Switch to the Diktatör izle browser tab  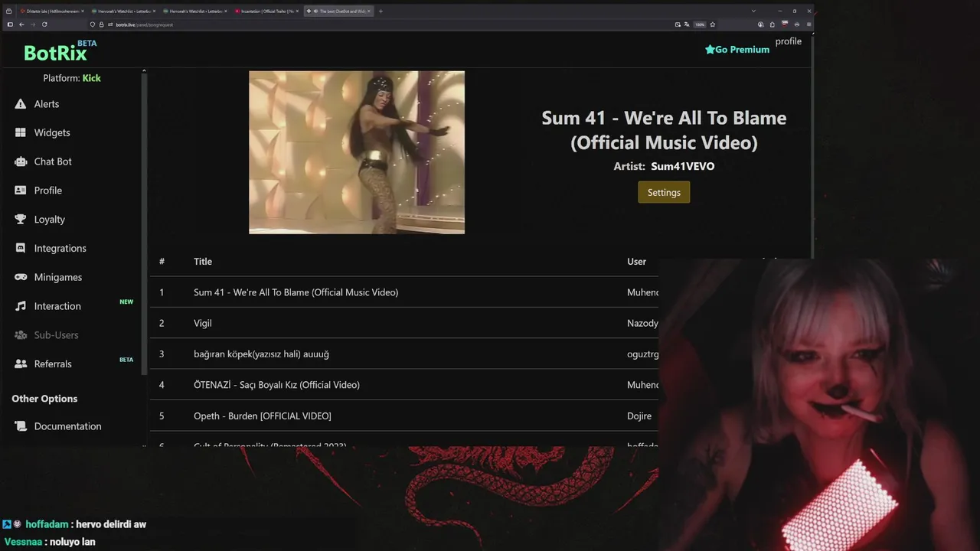pos(52,11)
